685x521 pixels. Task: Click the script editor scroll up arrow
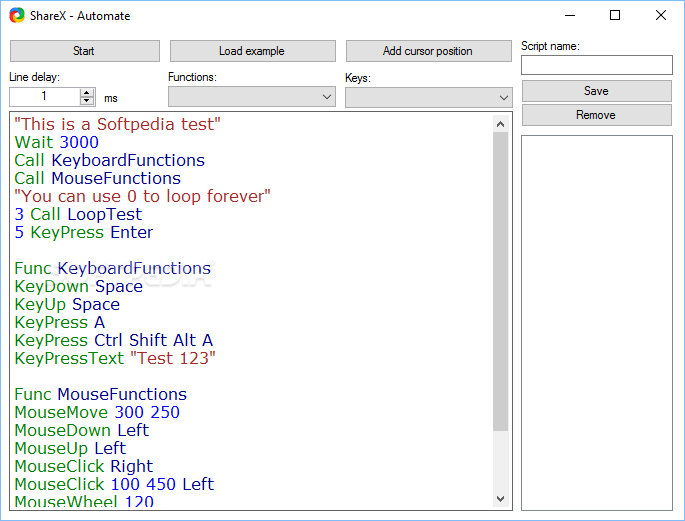click(x=501, y=124)
